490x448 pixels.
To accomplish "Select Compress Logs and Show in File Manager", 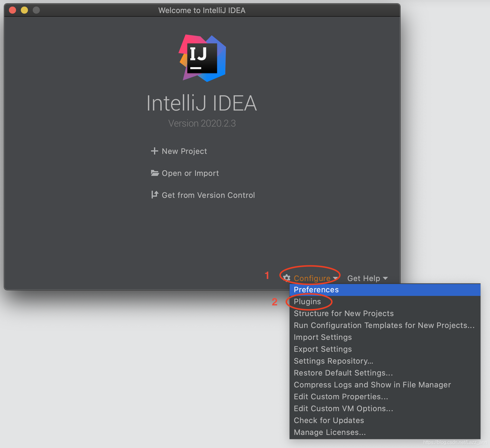I will 385,385.
